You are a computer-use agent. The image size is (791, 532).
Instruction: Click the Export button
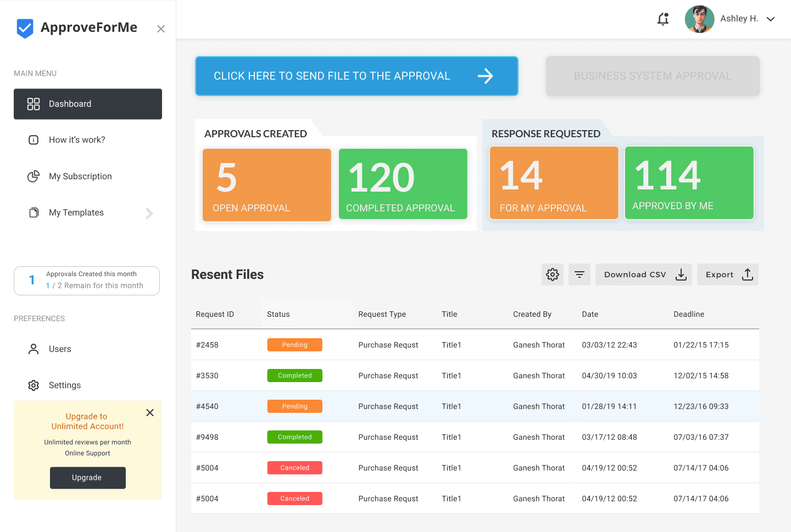click(x=727, y=275)
